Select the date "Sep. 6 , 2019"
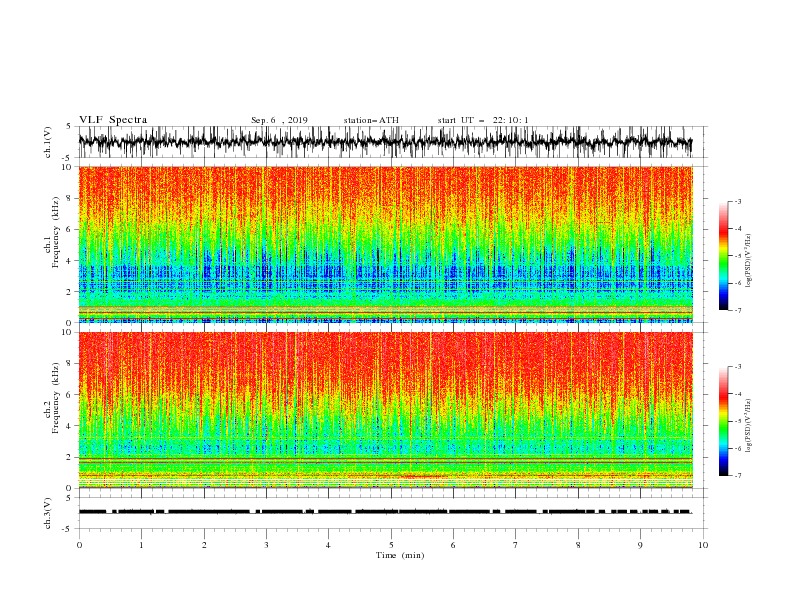Screen dimensions: 792x612 [x=279, y=120]
